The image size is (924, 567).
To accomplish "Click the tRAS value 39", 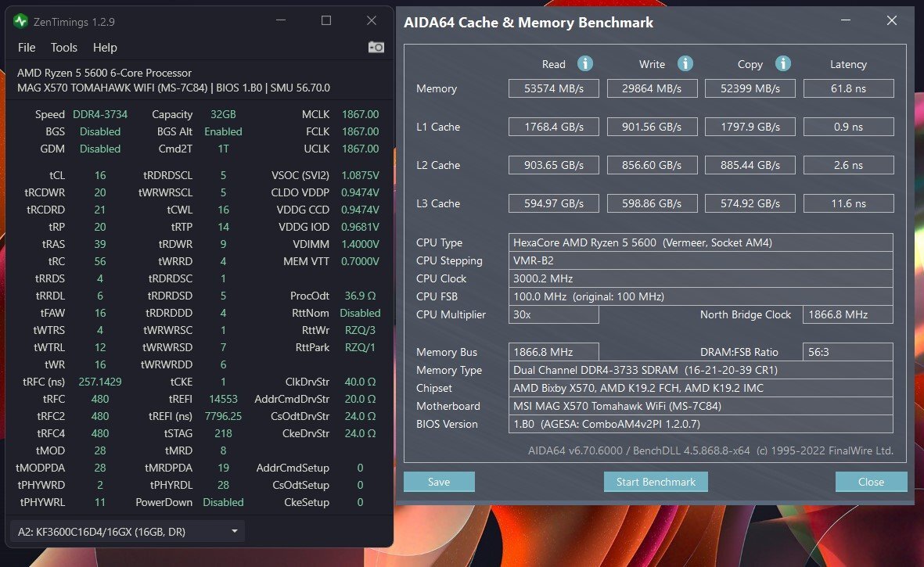I will (x=100, y=244).
